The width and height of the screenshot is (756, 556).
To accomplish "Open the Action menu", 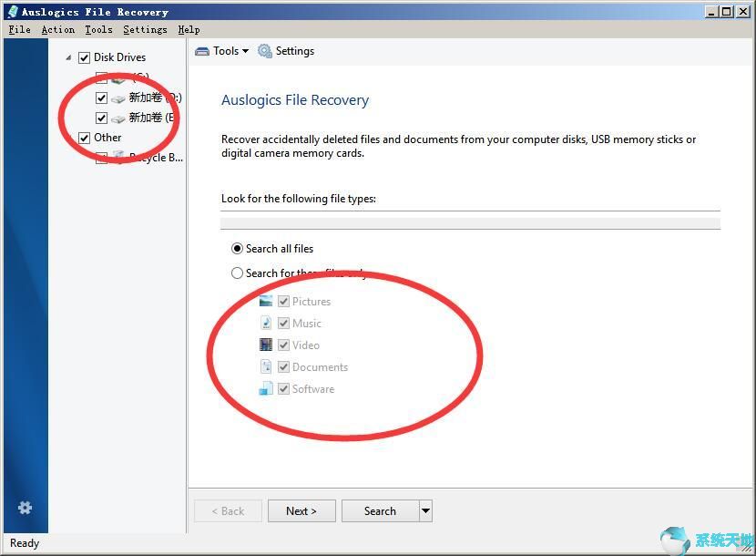I will [x=57, y=29].
